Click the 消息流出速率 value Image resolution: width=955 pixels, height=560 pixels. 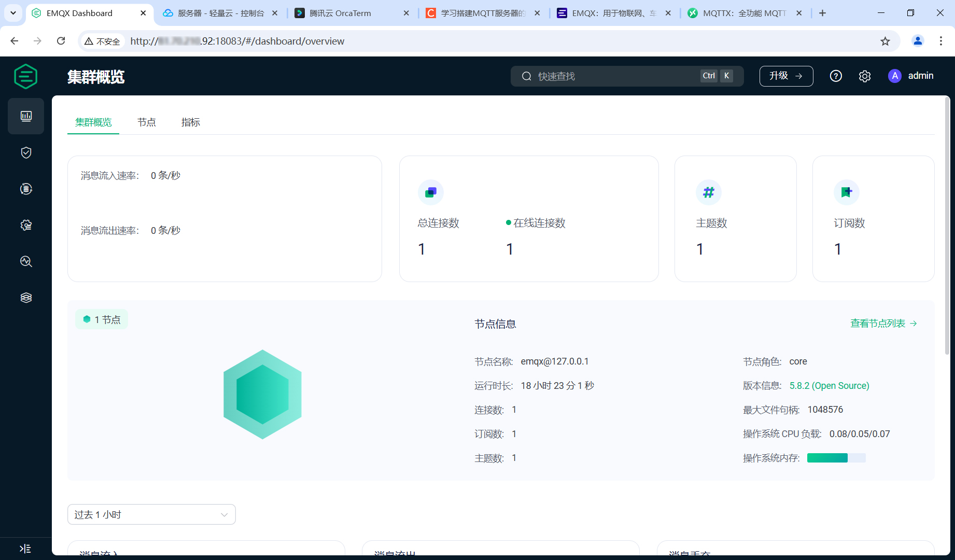point(165,231)
